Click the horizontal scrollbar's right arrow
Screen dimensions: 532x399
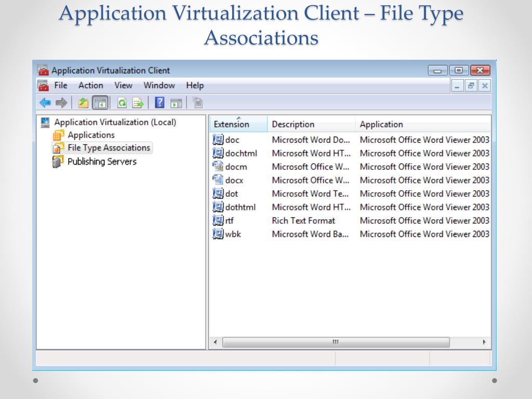click(484, 342)
